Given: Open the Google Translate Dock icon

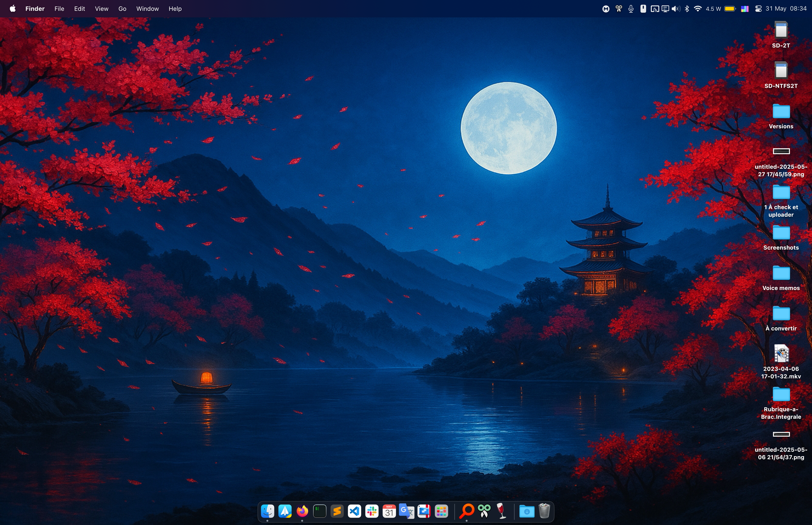Looking at the screenshot, I should (406, 511).
